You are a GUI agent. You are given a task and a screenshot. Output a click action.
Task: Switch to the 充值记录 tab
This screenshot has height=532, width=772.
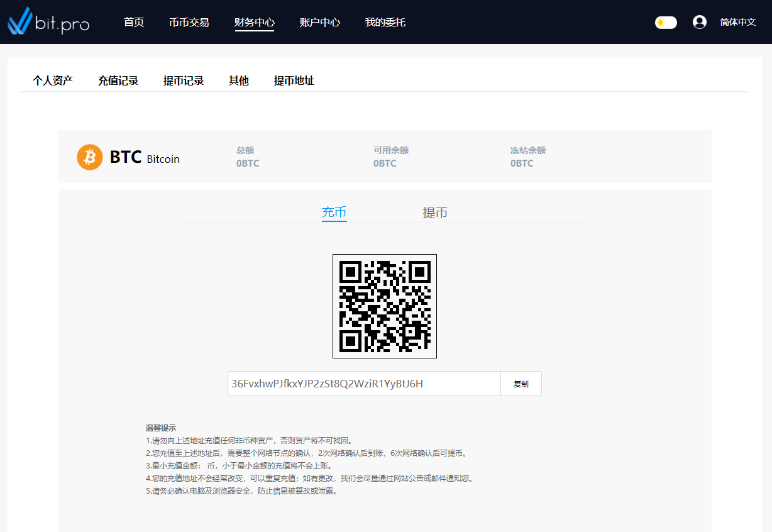pyautogui.click(x=118, y=80)
